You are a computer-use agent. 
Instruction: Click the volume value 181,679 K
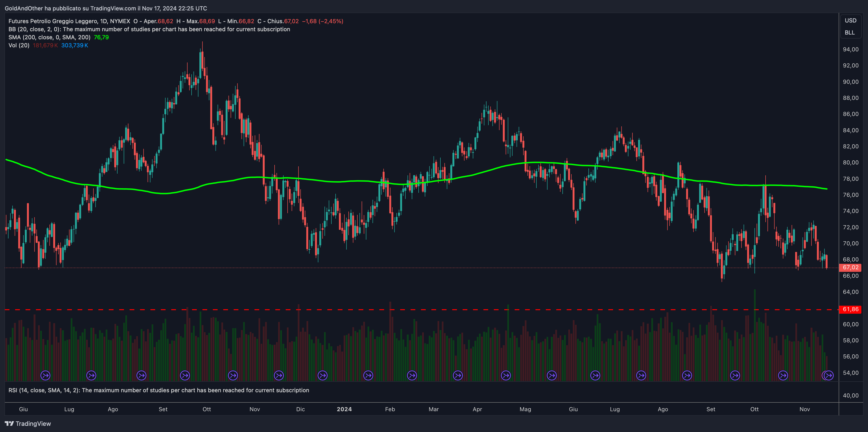tap(45, 45)
